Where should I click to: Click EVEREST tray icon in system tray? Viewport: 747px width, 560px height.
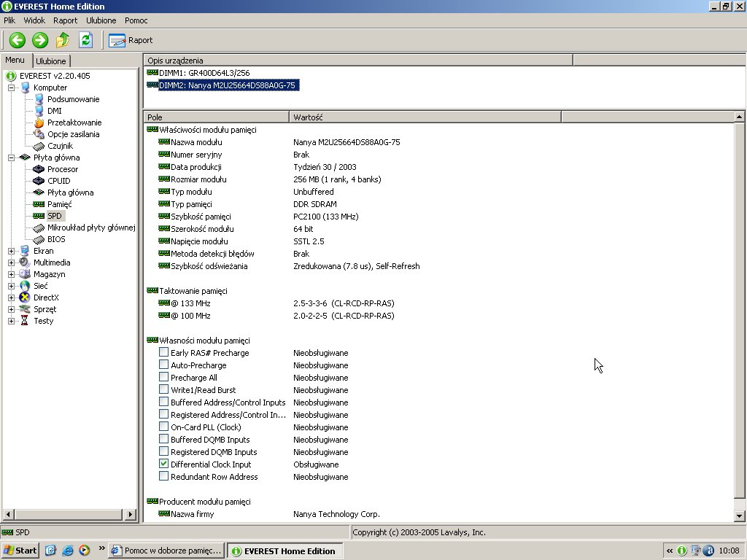click(x=682, y=551)
